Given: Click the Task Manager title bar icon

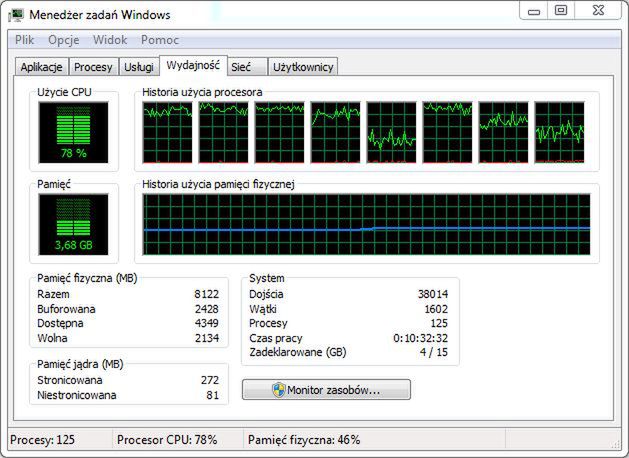Looking at the screenshot, I should [16, 15].
